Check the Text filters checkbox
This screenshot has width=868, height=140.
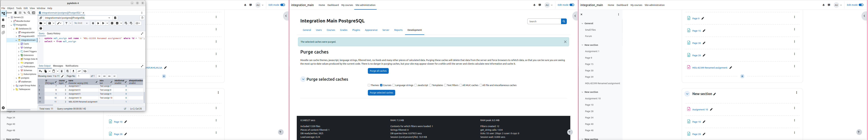click(x=445, y=85)
